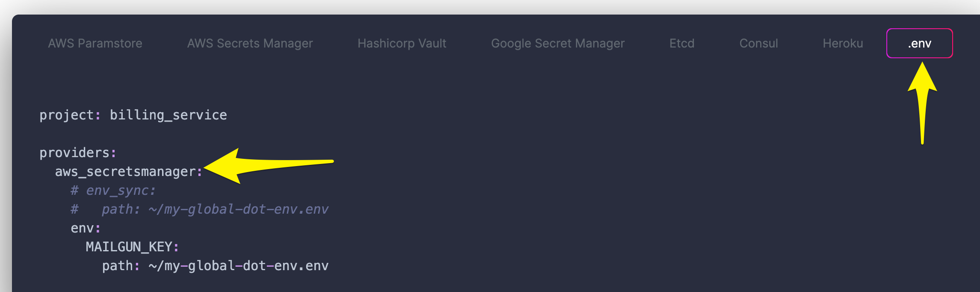980x292 pixels.
Task: Select the Hashicorp Vault tab
Action: pyautogui.click(x=402, y=43)
